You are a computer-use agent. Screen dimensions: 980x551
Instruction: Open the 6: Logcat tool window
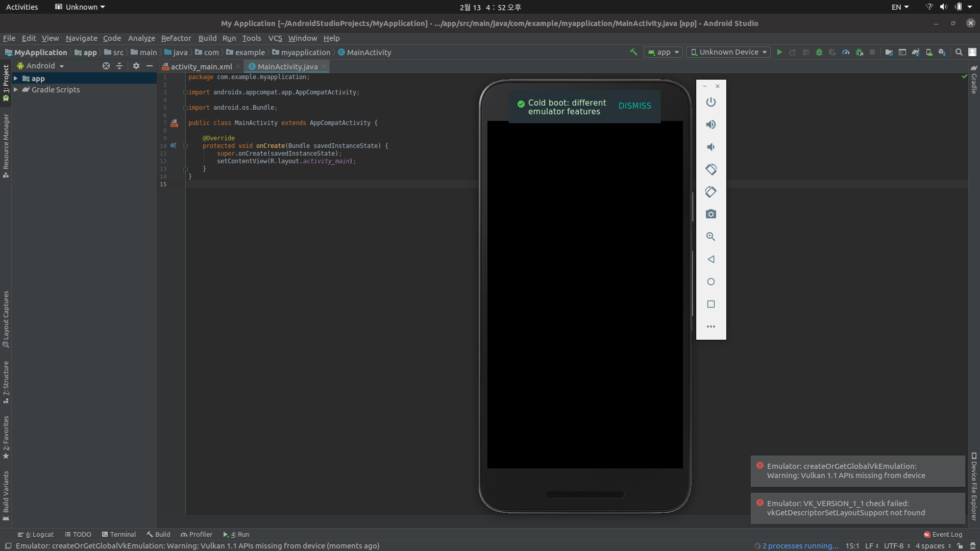(36, 535)
